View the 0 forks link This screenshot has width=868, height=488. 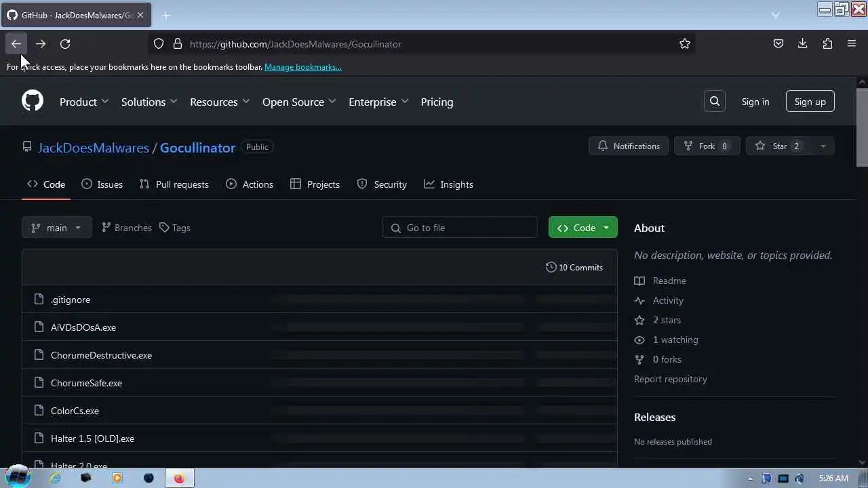[658, 359]
